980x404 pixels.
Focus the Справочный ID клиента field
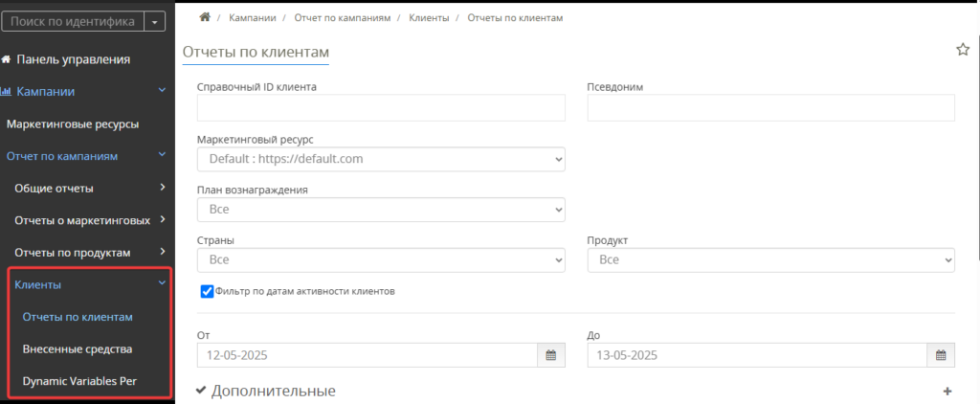click(x=381, y=108)
